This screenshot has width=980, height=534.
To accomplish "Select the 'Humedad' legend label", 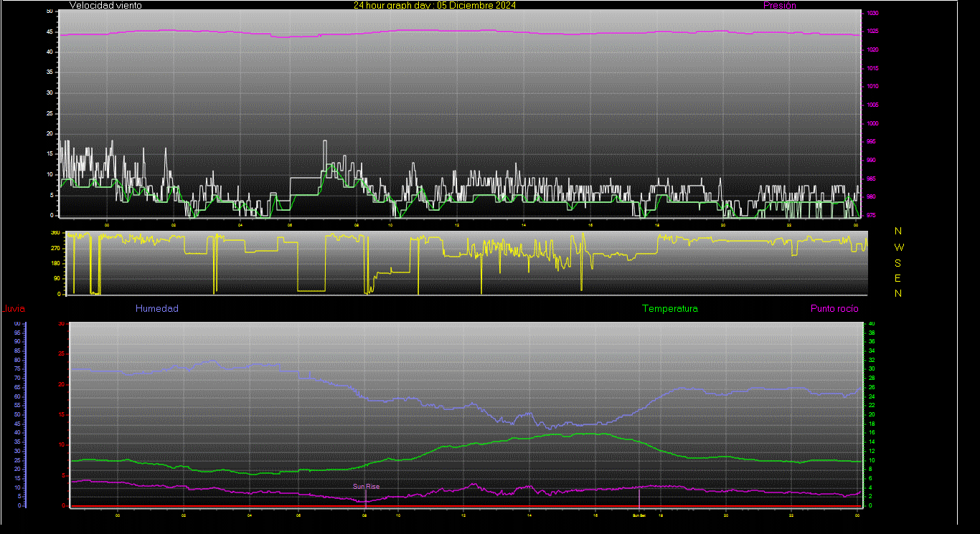I will click(x=157, y=309).
